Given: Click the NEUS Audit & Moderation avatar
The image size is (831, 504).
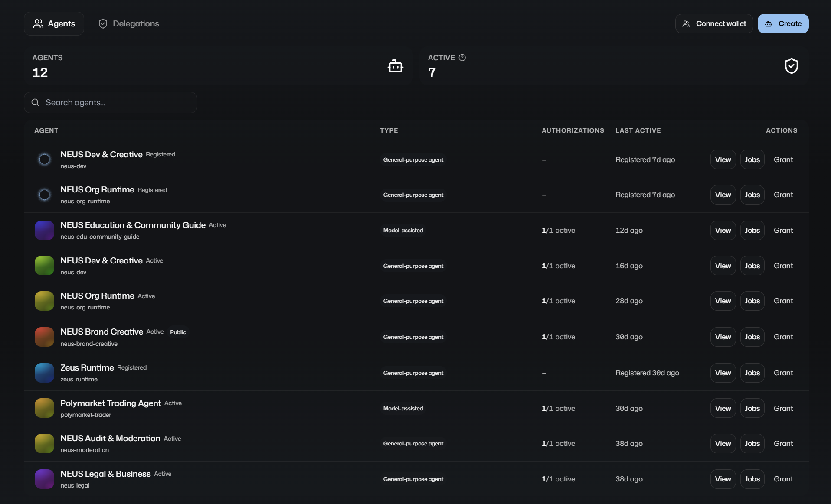Looking at the screenshot, I should (44, 443).
